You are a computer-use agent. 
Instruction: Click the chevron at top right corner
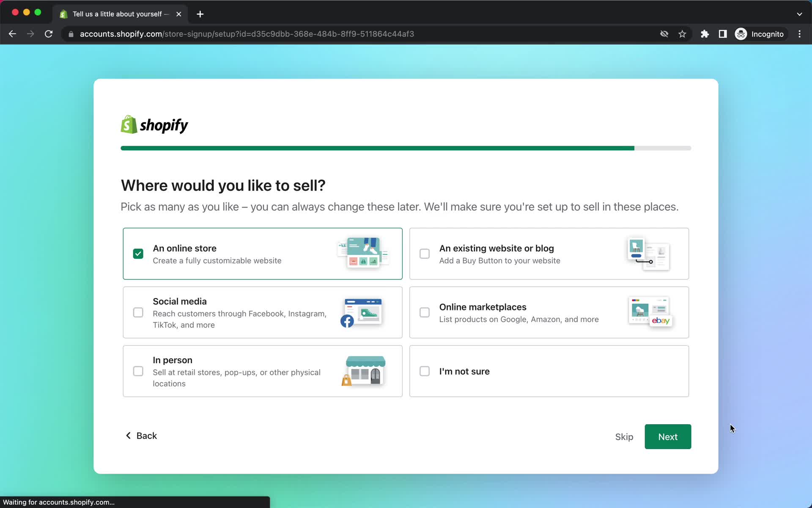pyautogui.click(x=799, y=14)
